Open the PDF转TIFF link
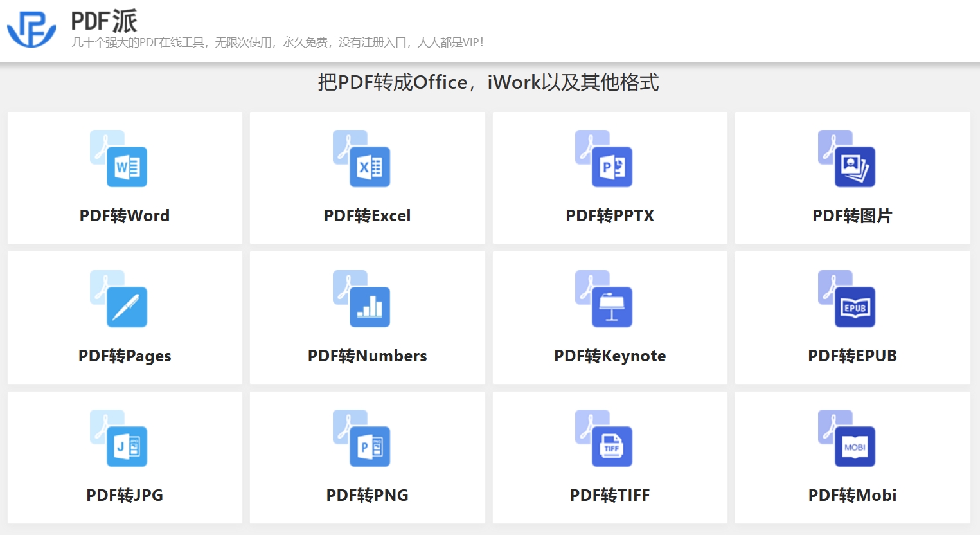Screen dimensions: 980x535 click(x=610, y=495)
